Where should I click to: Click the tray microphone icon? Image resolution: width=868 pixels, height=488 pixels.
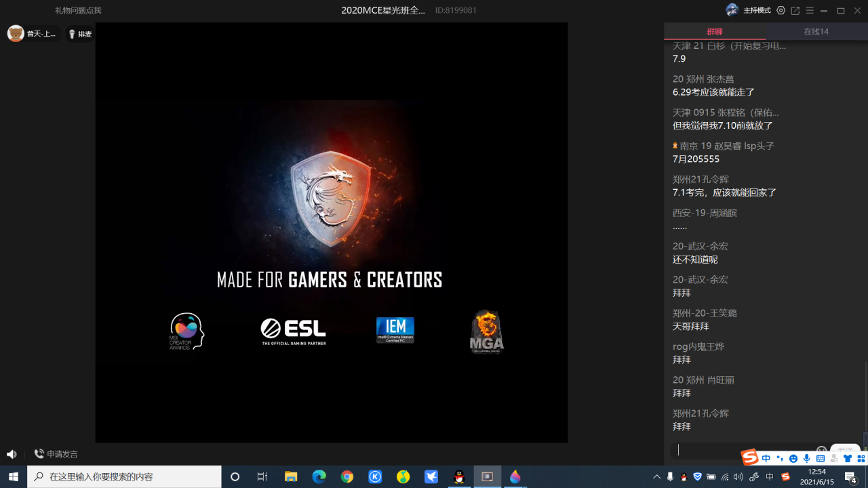coord(670,476)
